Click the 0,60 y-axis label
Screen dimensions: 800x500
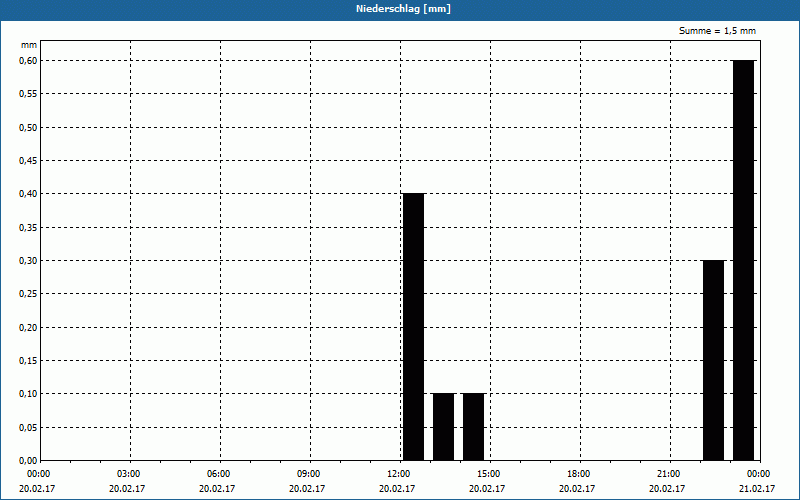tap(28, 61)
